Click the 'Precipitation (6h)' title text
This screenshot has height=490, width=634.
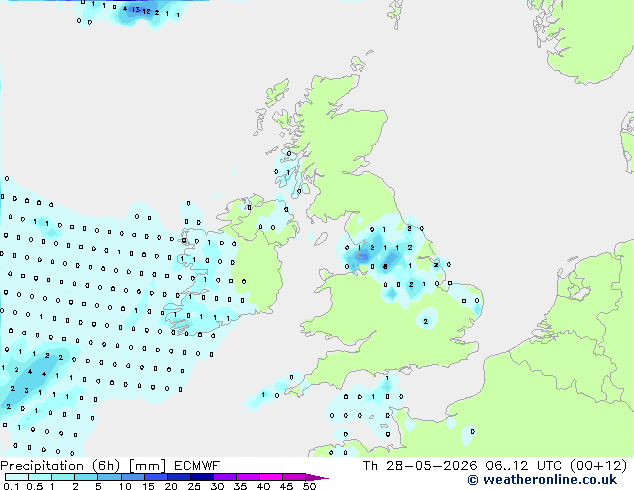pos(59,466)
